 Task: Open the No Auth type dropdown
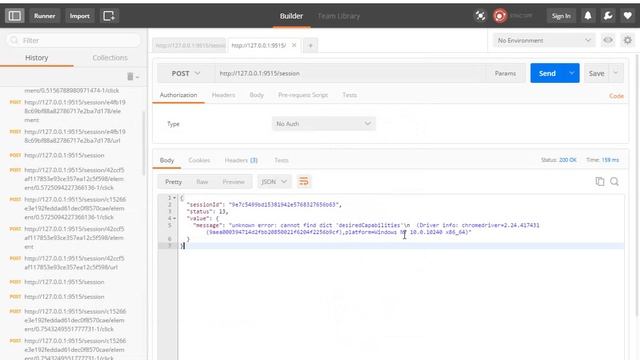point(324,124)
